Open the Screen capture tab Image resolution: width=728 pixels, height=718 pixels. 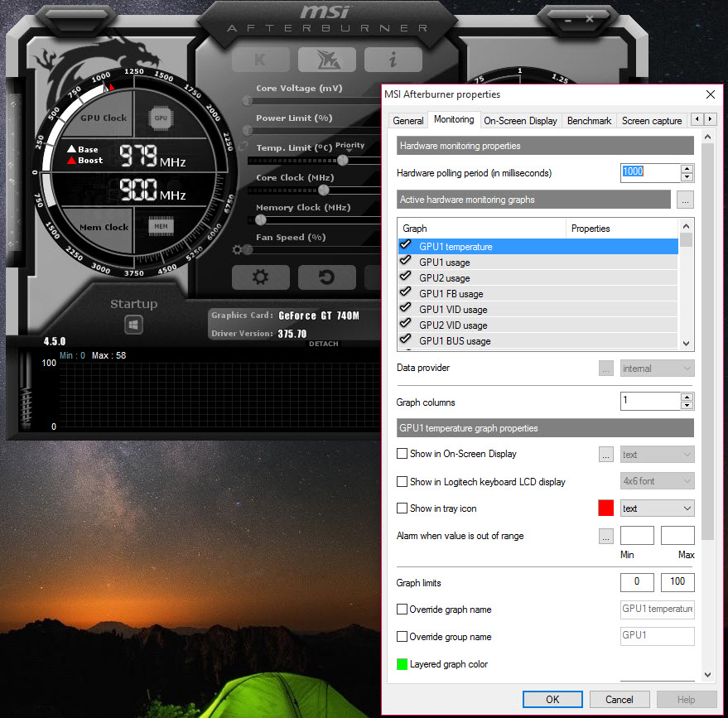[x=652, y=121]
